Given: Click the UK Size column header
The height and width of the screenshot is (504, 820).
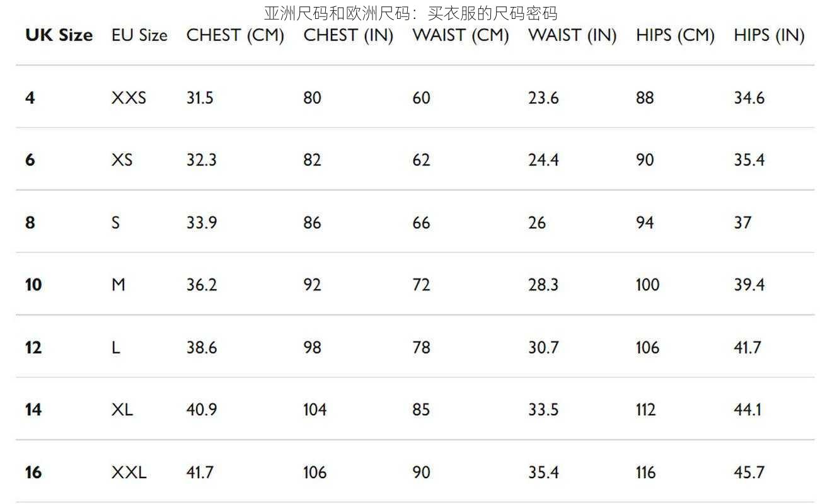Looking at the screenshot, I should point(59,35).
